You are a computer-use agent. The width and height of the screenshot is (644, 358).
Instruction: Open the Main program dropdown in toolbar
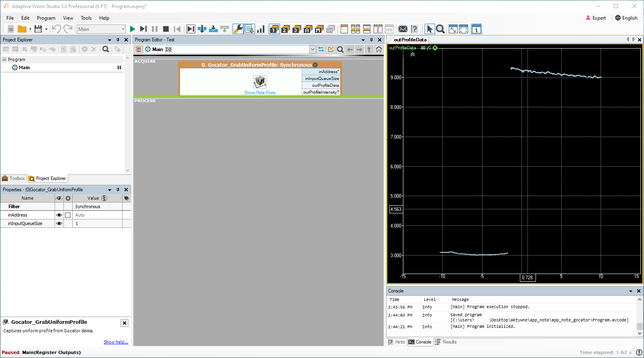coord(123,29)
